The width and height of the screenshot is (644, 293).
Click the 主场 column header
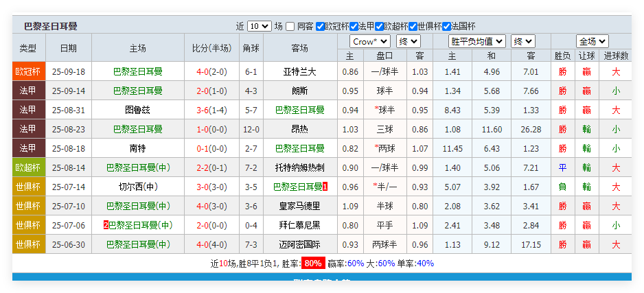(x=137, y=49)
